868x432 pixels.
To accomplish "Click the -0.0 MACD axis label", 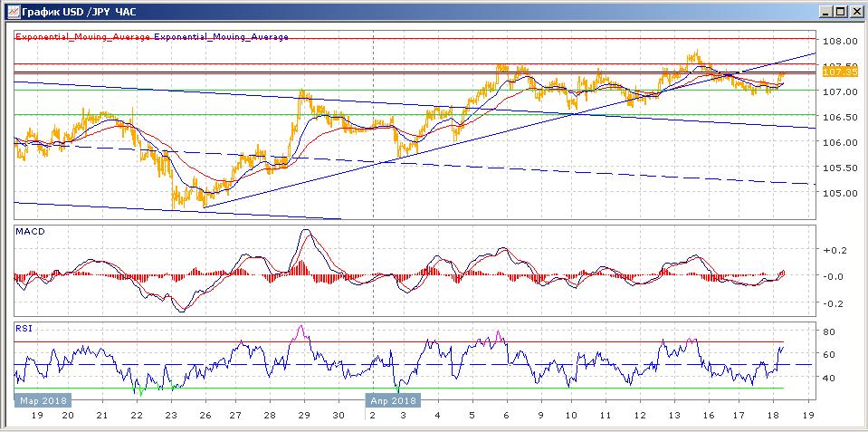I will [x=835, y=276].
